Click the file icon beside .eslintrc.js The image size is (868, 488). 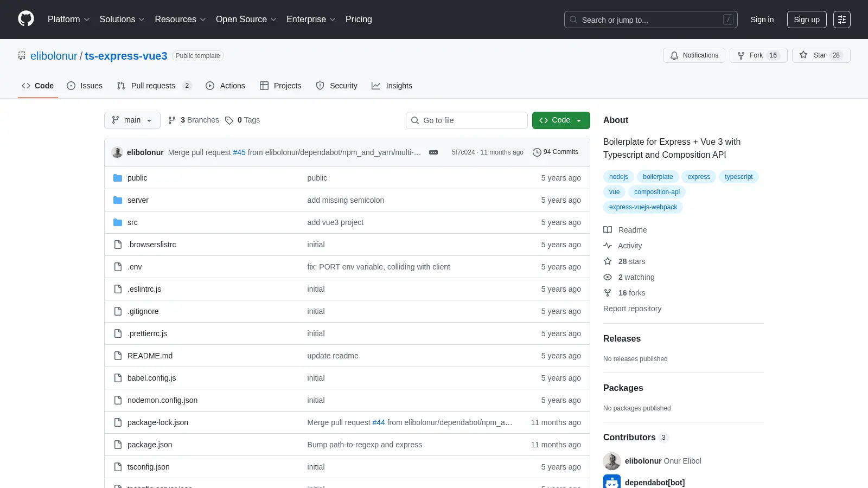click(x=118, y=289)
